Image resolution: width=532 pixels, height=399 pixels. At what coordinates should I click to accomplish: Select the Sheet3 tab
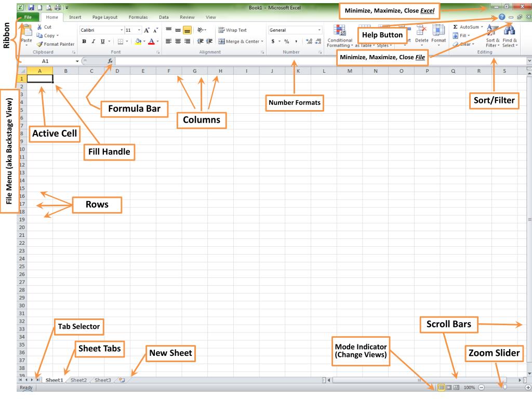pos(103,380)
